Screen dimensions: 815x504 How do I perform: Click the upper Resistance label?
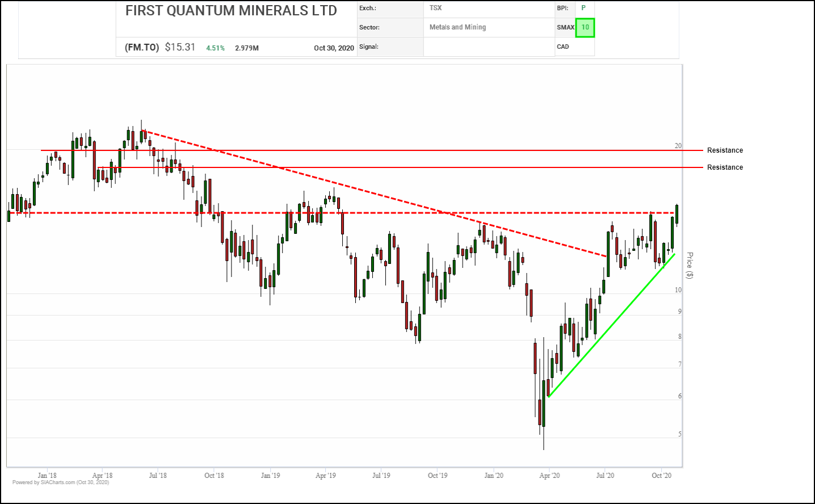(725, 150)
